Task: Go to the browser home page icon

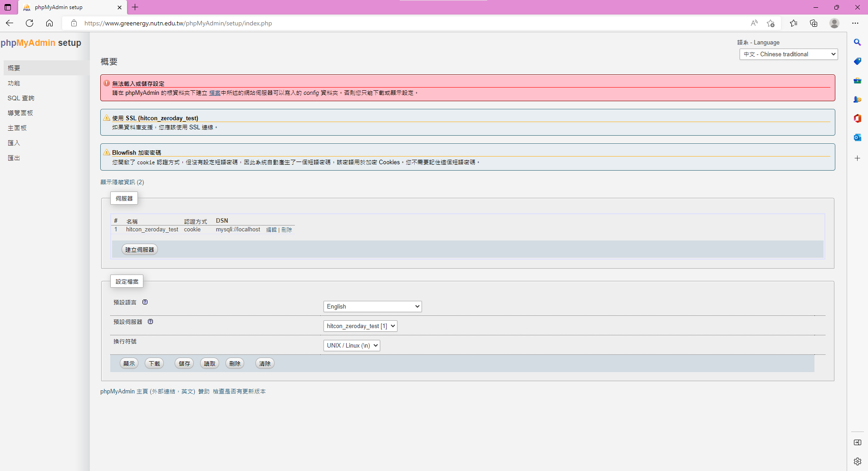Action: (49, 23)
